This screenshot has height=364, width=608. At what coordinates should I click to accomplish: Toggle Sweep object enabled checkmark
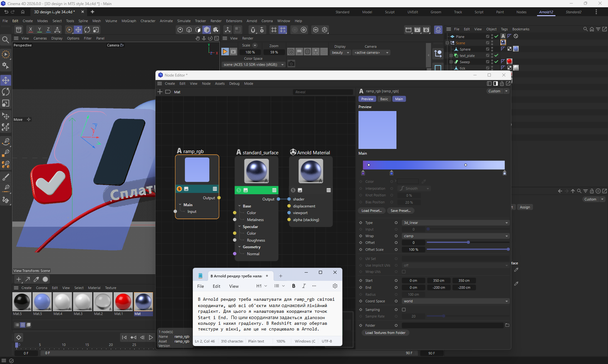pyautogui.click(x=496, y=62)
